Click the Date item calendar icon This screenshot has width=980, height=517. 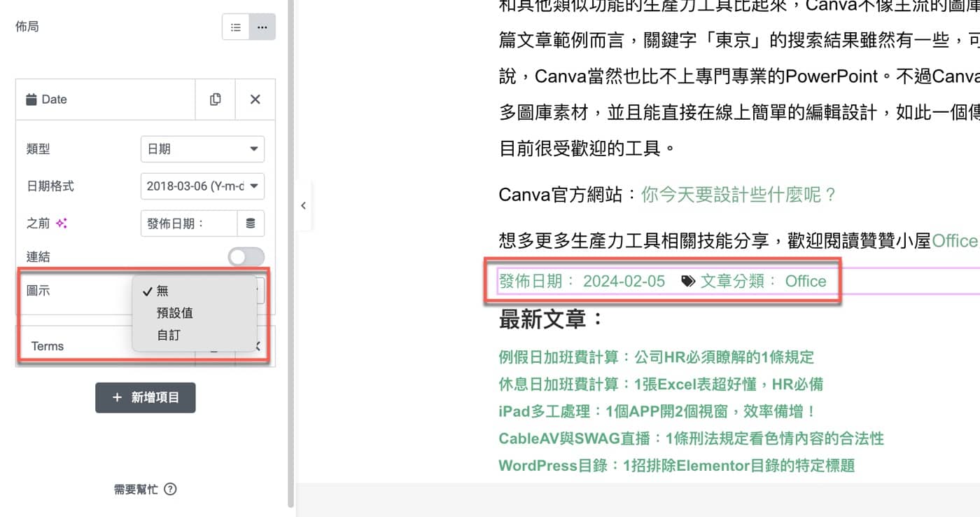(31, 99)
